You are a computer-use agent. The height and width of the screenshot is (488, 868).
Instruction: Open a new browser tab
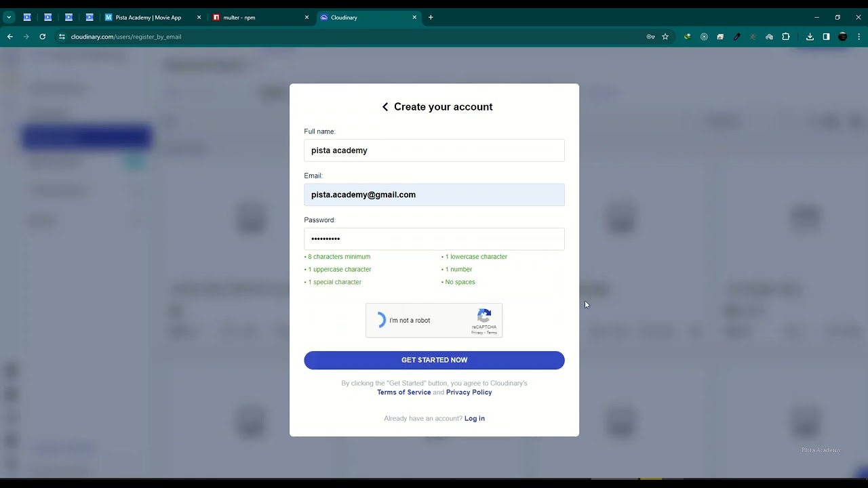(x=431, y=18)
